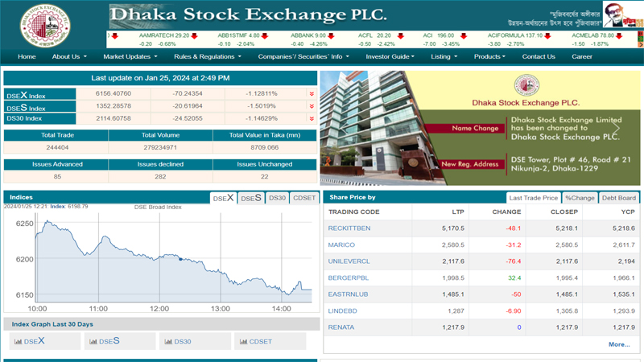Open the CDSET 30-day index graph icon

click(243, 342)
